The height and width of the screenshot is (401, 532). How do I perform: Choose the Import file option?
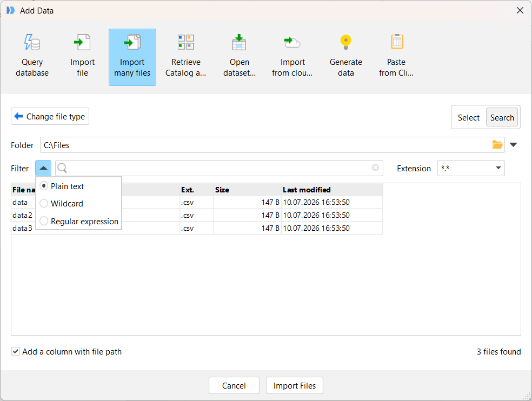click(x=82, y=57)
